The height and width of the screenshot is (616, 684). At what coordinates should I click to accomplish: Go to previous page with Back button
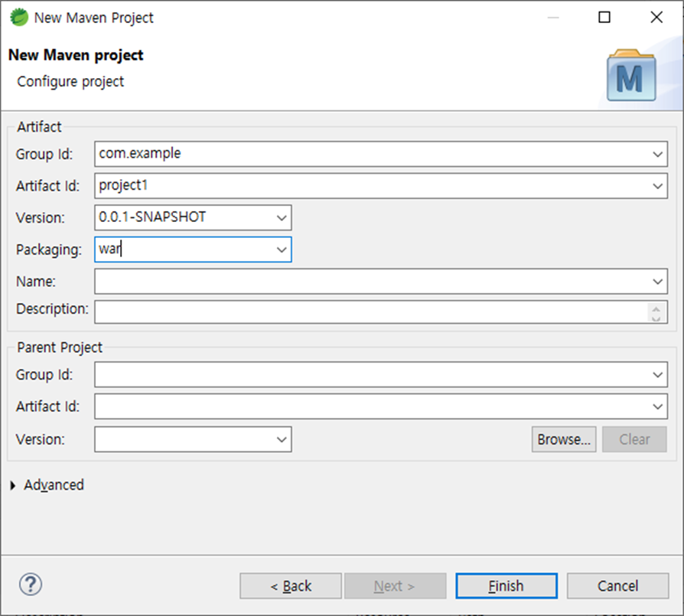(291, 586)
